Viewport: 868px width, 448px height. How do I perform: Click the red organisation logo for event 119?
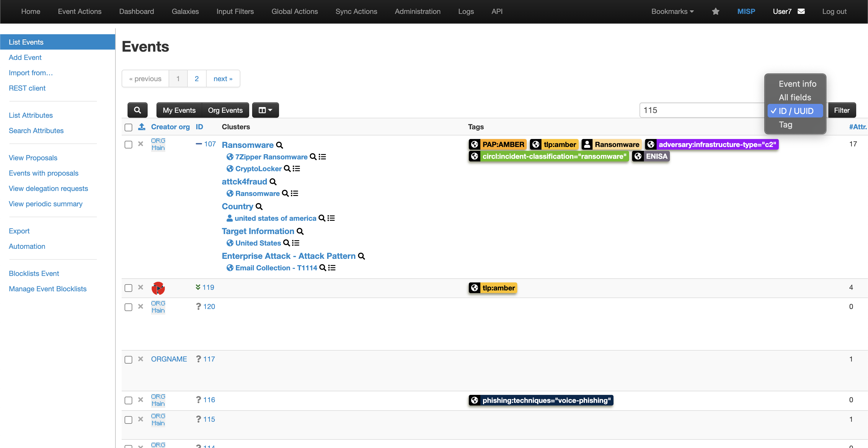158,288
